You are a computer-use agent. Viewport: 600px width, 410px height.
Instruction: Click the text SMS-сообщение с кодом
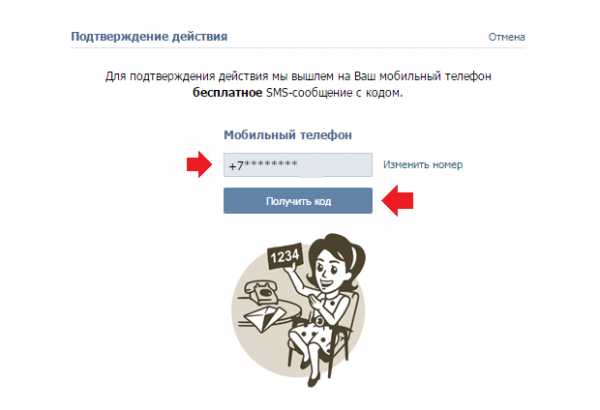[334, 93]
